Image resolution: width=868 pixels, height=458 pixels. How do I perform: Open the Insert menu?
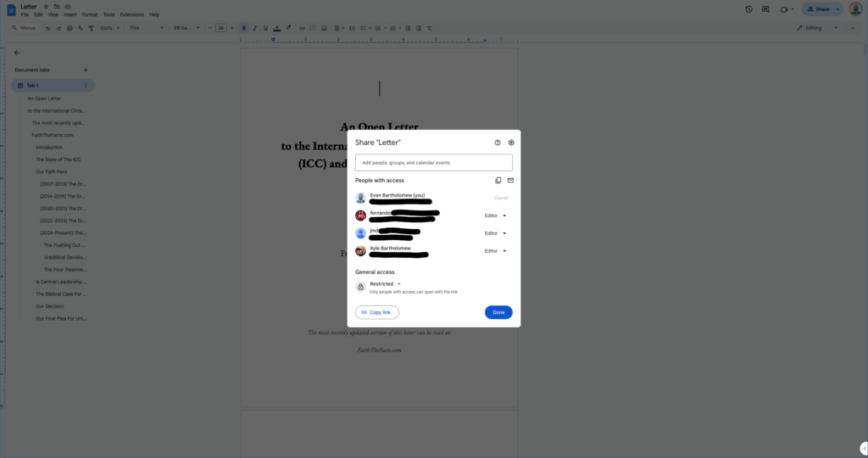(69, 14)
